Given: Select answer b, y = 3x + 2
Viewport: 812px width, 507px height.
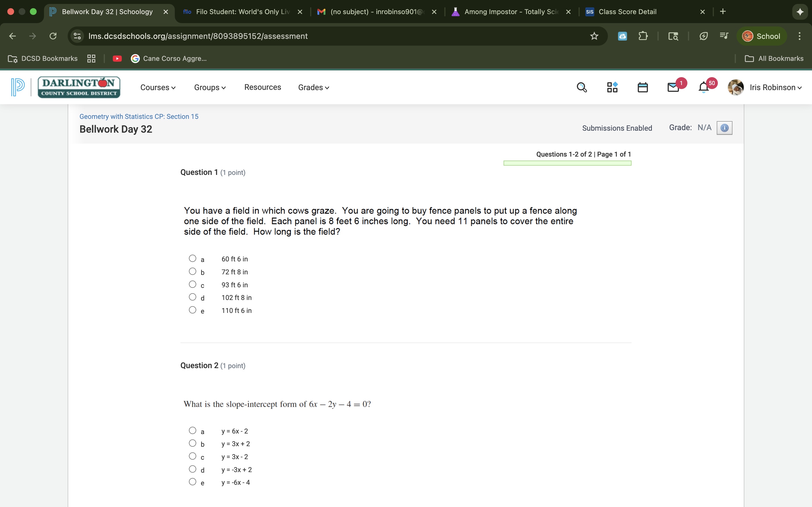Looking at the screenshot, I should pos(193,443).
